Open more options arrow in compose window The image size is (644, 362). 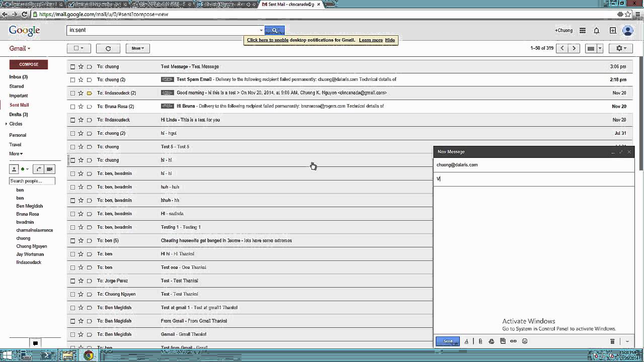[x=627, y=341]
